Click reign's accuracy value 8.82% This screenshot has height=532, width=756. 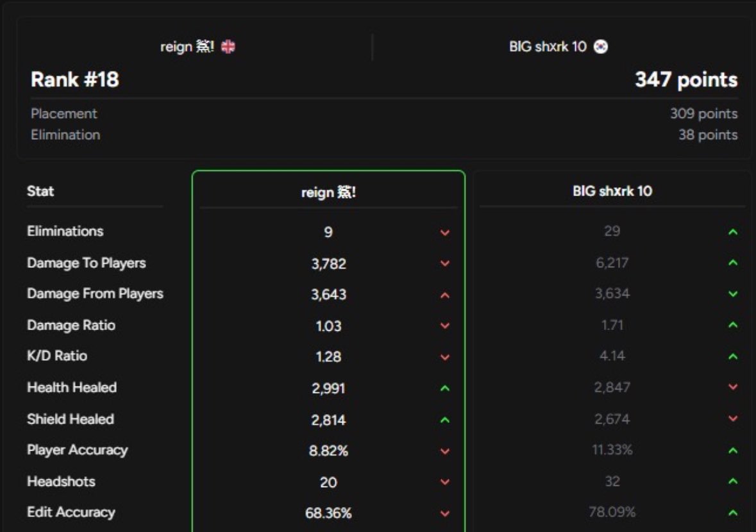[328, 451]
